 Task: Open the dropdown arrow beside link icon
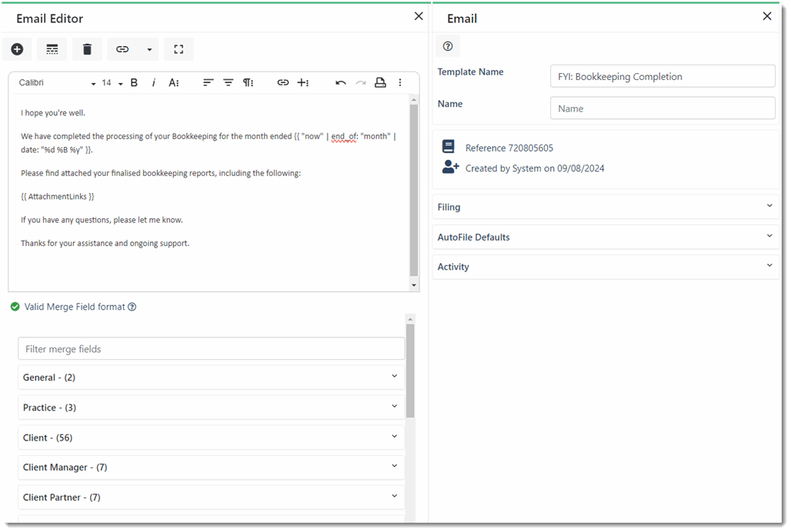[x=149, y=49]
